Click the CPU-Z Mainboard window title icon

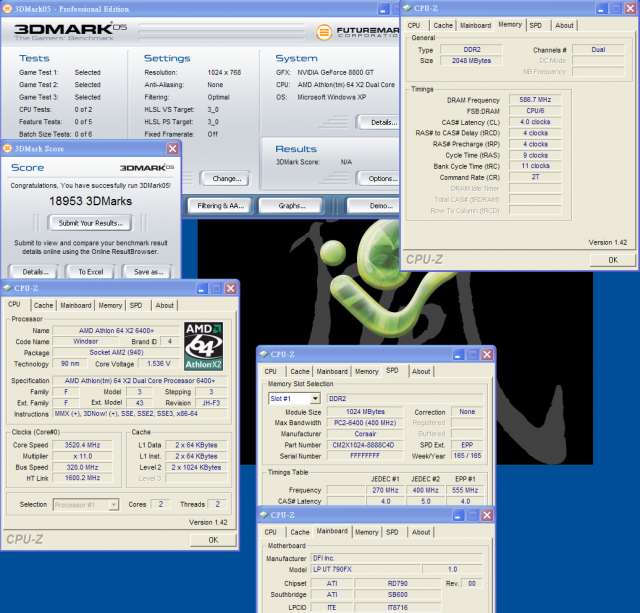[264, 515]
